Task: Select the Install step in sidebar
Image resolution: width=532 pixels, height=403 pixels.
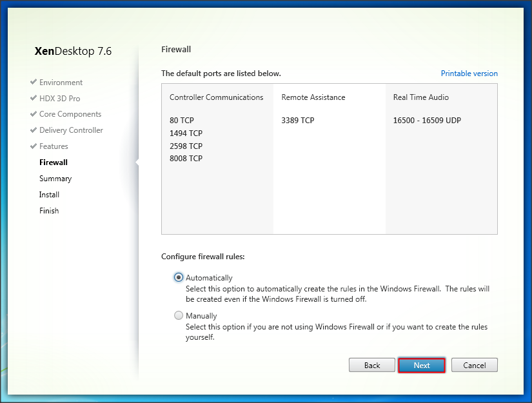Action: point(49,195)
